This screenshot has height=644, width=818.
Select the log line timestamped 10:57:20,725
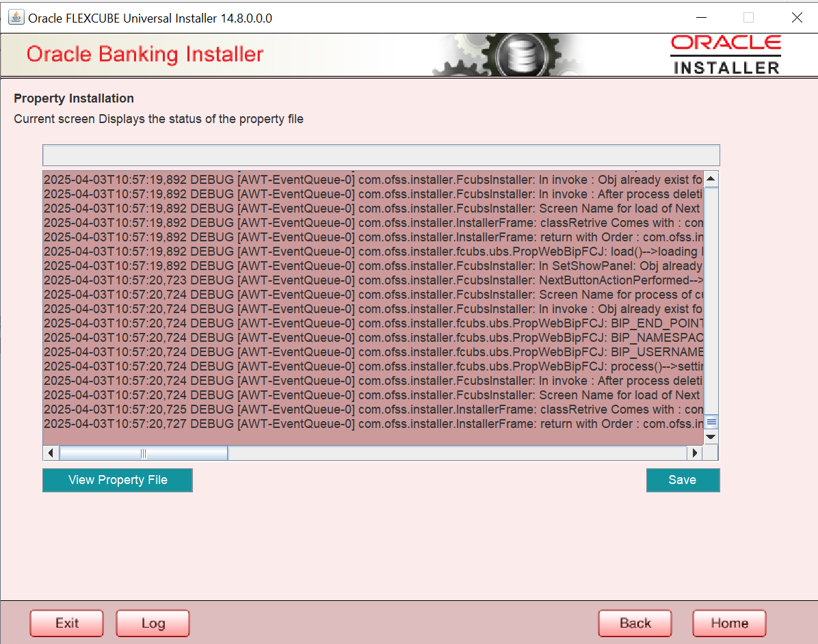coord(373,410)
